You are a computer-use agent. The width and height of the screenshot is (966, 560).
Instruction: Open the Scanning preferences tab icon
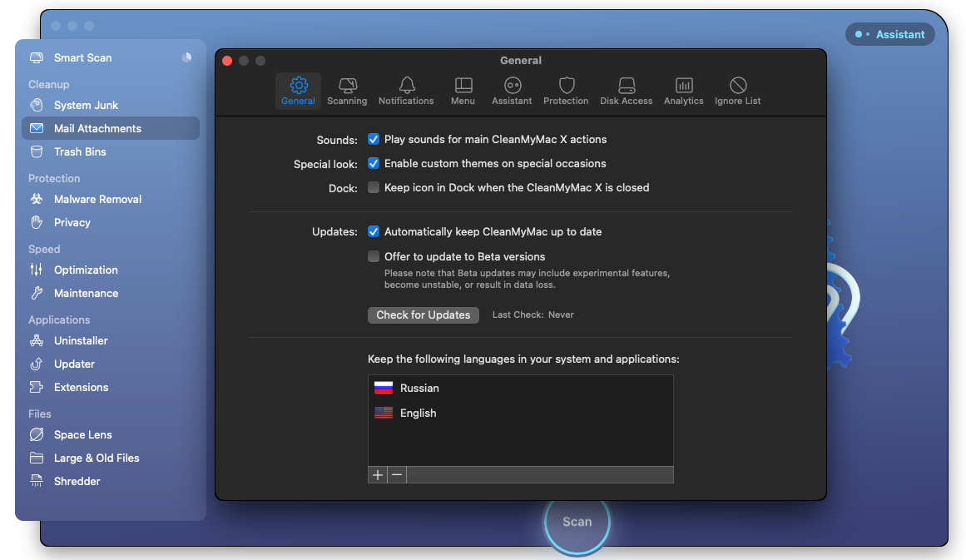[x=347, y=86]
